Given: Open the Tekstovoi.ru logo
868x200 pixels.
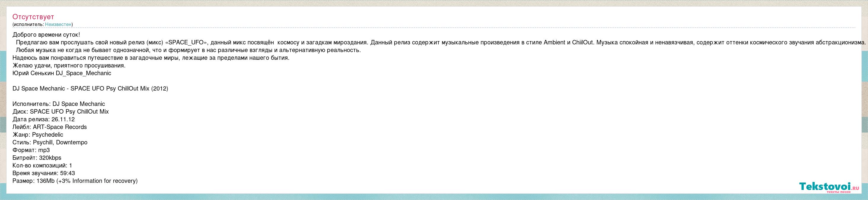Looking at the screenshot, I should 829,188.
